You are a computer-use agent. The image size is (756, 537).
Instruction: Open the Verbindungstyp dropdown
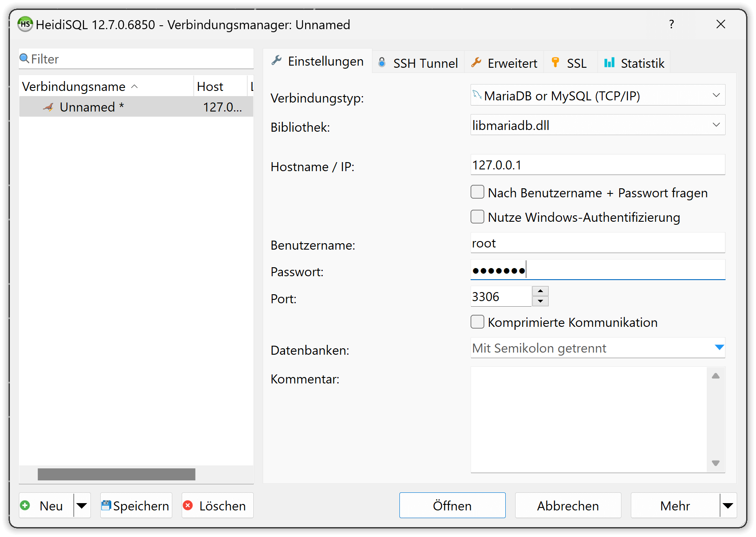click(x=716, y=95)
